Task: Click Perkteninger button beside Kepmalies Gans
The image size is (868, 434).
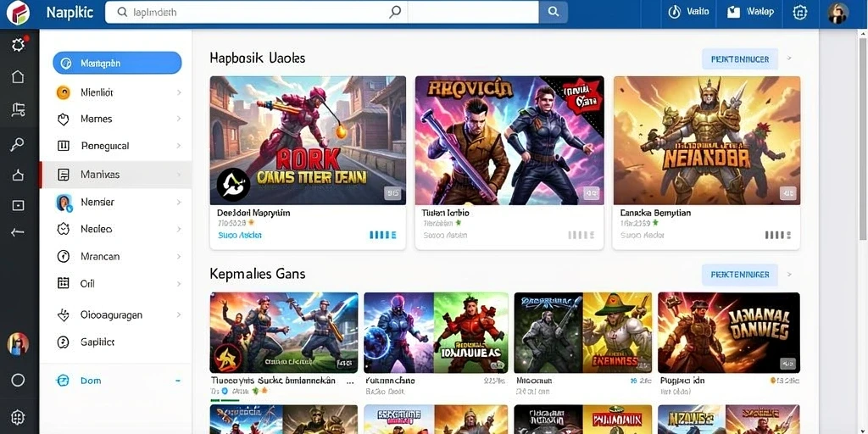Action: (739, 275)
